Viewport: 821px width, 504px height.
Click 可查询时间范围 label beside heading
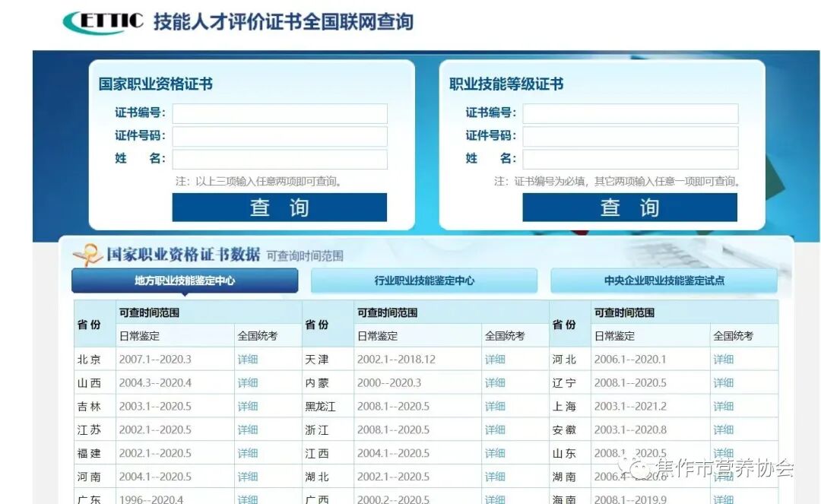click(x=305, y=256)
